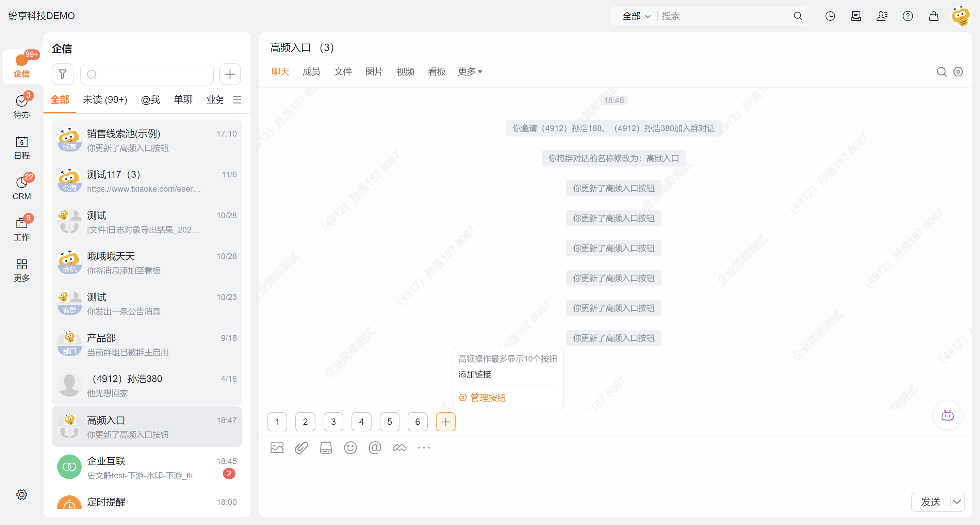Click the filter funnel icon in 企信 panel

pos(62,74)
